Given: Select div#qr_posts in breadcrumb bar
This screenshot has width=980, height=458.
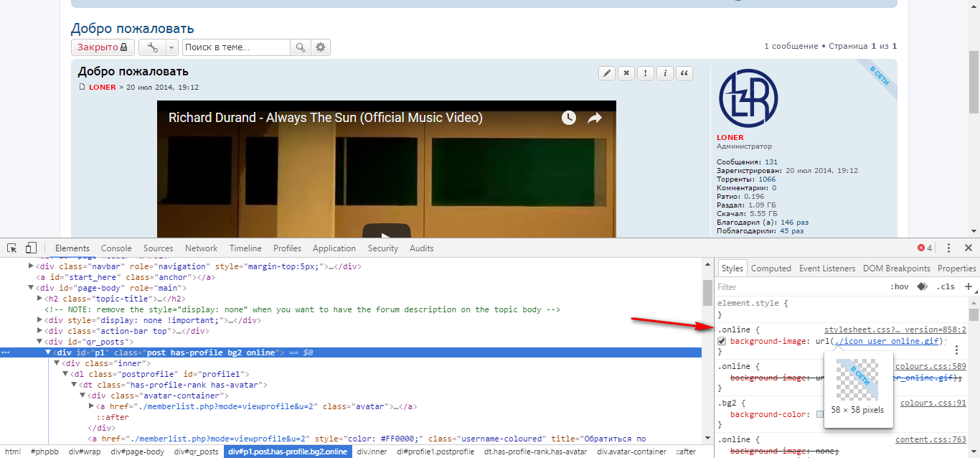Looking at the screenshot, I should tap(195, 452).
